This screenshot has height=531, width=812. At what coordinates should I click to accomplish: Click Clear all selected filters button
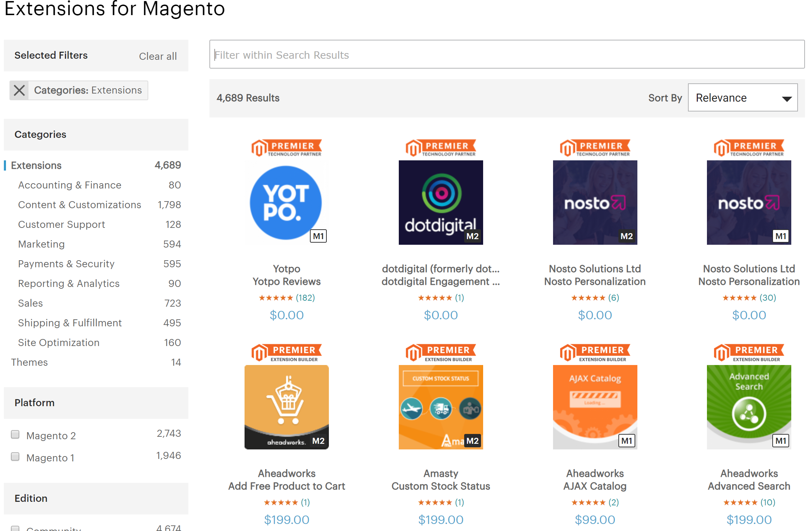coord(157,55)
